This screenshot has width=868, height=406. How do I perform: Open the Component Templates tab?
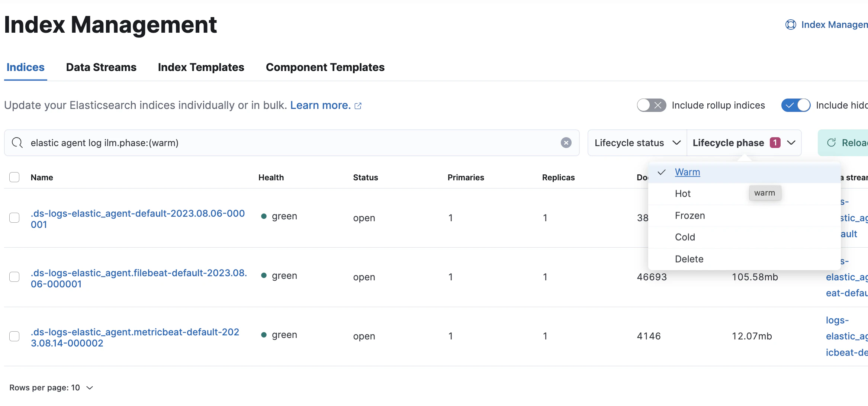point(325,67)
